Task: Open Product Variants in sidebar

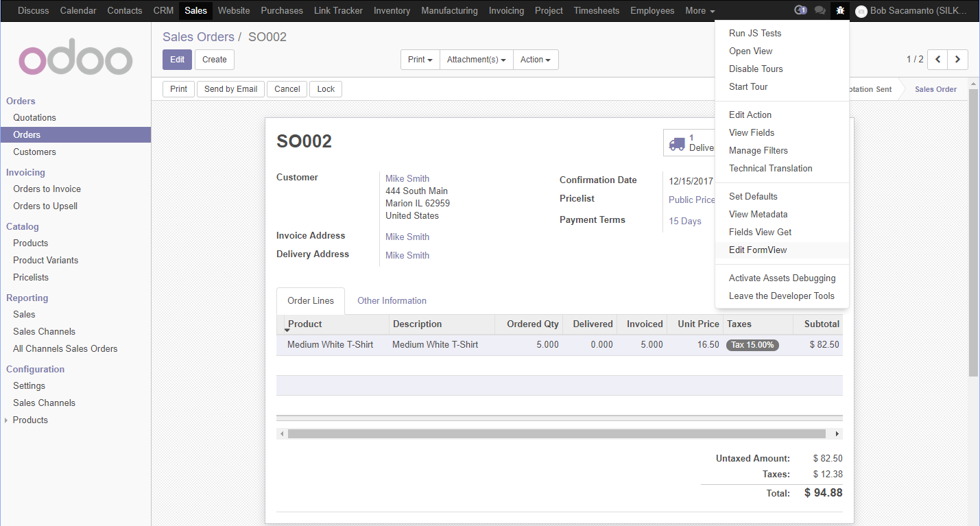Action: pyautogui.click(x=45, y=260)
